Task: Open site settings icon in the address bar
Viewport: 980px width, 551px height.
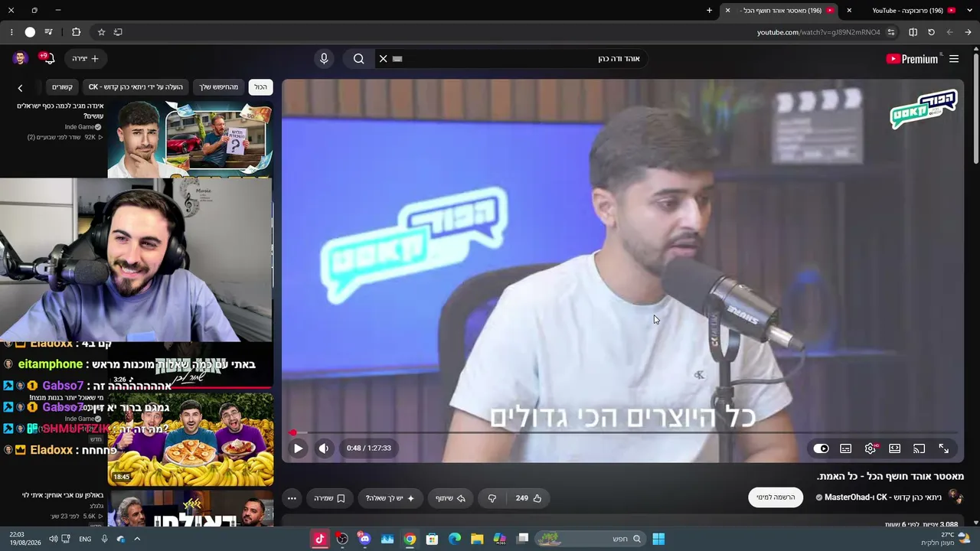Action: point(891,32)
